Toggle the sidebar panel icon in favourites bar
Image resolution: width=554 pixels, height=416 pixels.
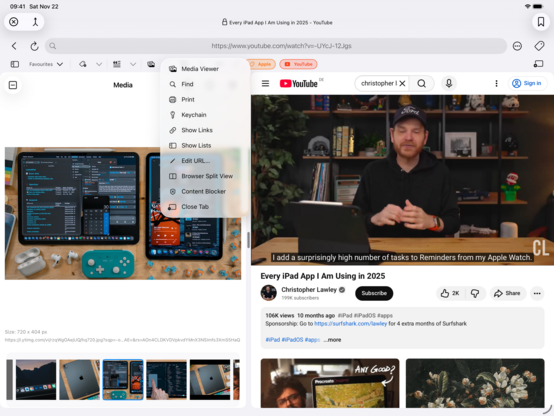(15, 64)
